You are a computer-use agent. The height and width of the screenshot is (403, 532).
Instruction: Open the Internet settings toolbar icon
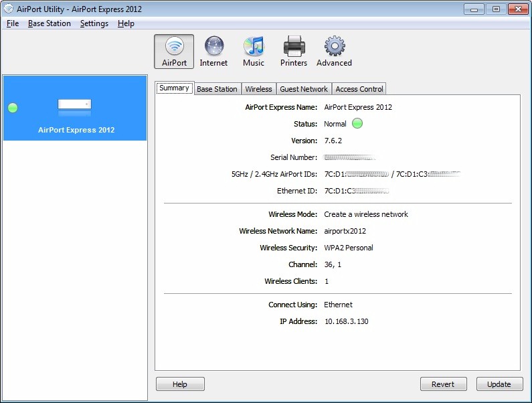click(x=213, y=52)
